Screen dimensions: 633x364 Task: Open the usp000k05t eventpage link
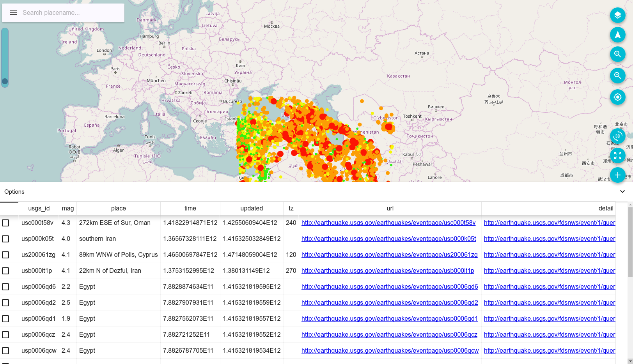tap(388, 239)
